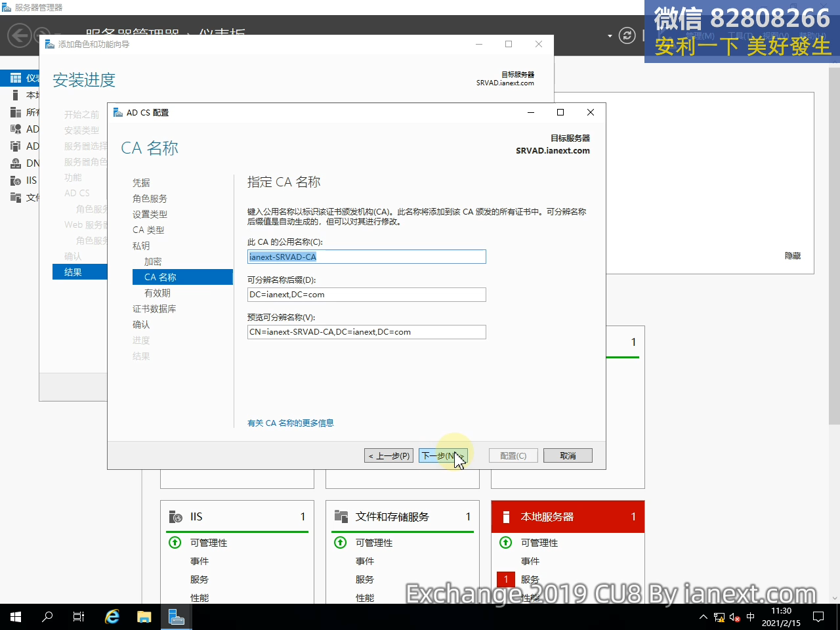Select 结果 step in 添加角色和功能向导
The image size is (840, 630).
(79, 272)
